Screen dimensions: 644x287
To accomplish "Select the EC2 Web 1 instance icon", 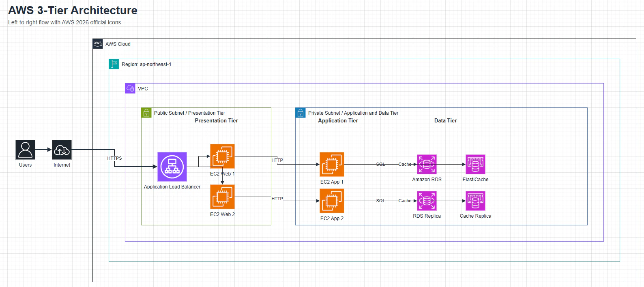I will click(x=222, y=156).
